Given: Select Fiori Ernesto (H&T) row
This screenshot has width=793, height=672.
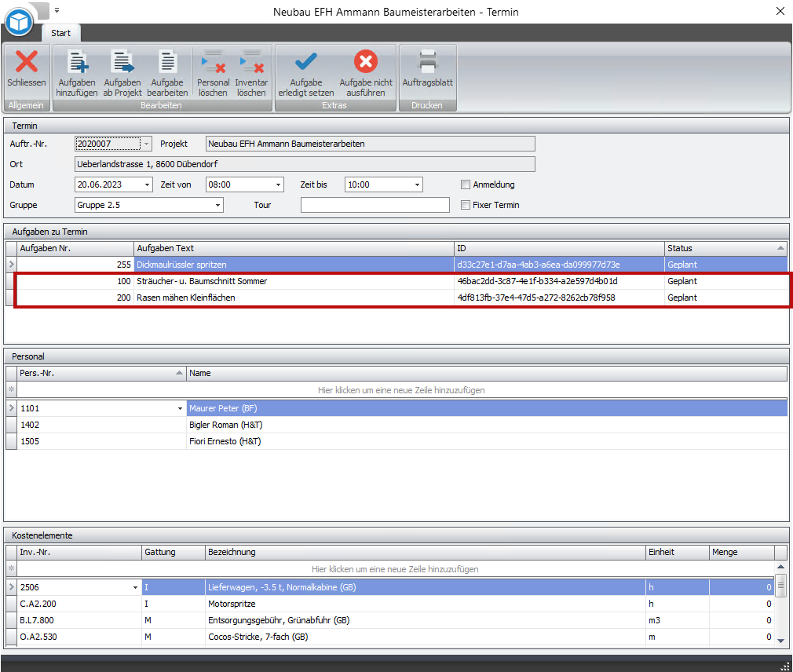Looking at the screenshot, I should pos(402,441).
